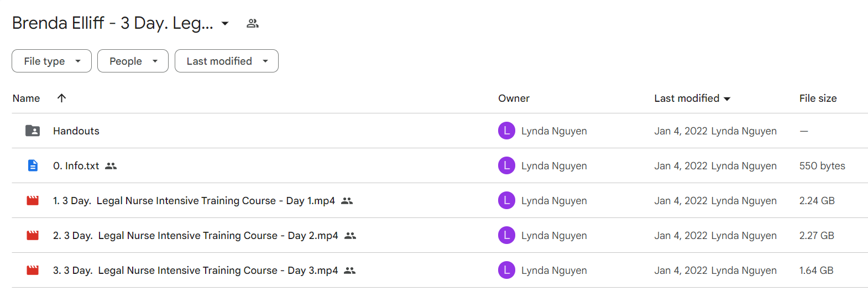Click the red video icon for Day 1.mp4
Screen dimensions: 868x296
click(x=33, y=200)
